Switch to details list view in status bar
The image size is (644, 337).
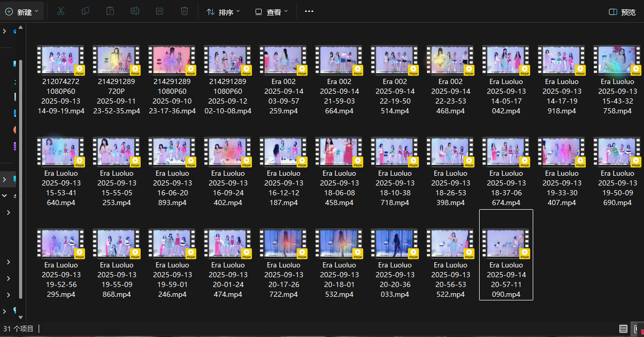[623, 329]
